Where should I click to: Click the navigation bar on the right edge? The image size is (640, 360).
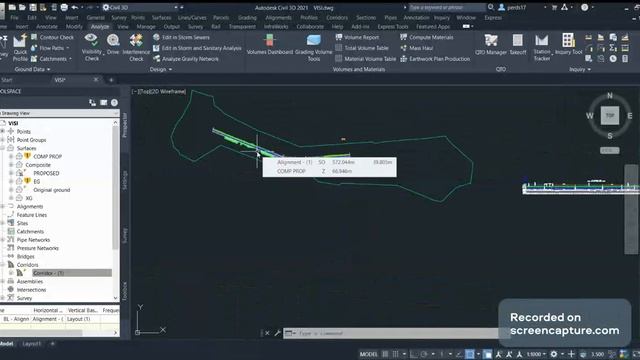pos(631,209)
